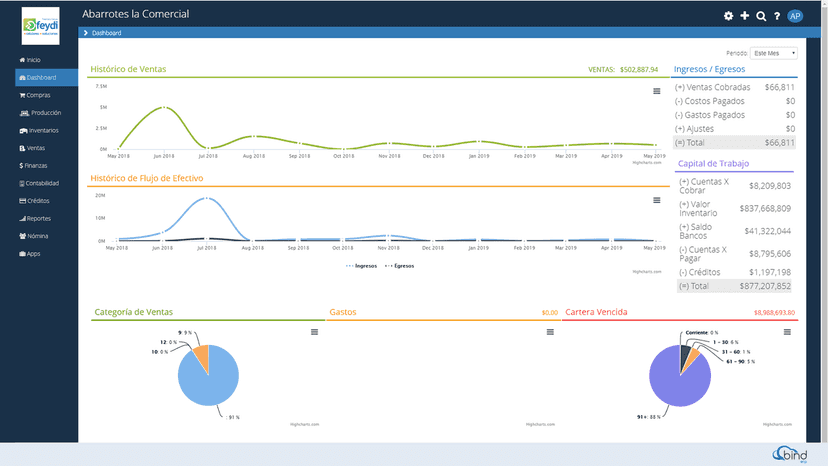Click the Feydi company logo

[x=41, y=26]
